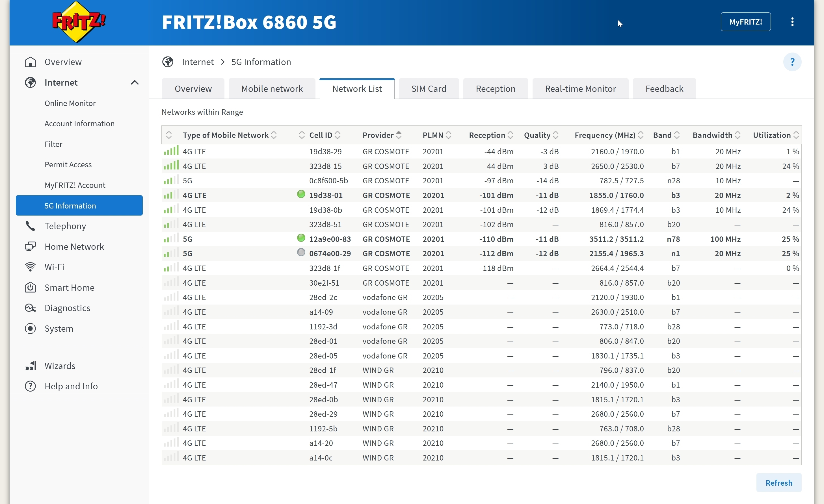
Task: Click the FRITZ! logo
Action: [79, 22]
